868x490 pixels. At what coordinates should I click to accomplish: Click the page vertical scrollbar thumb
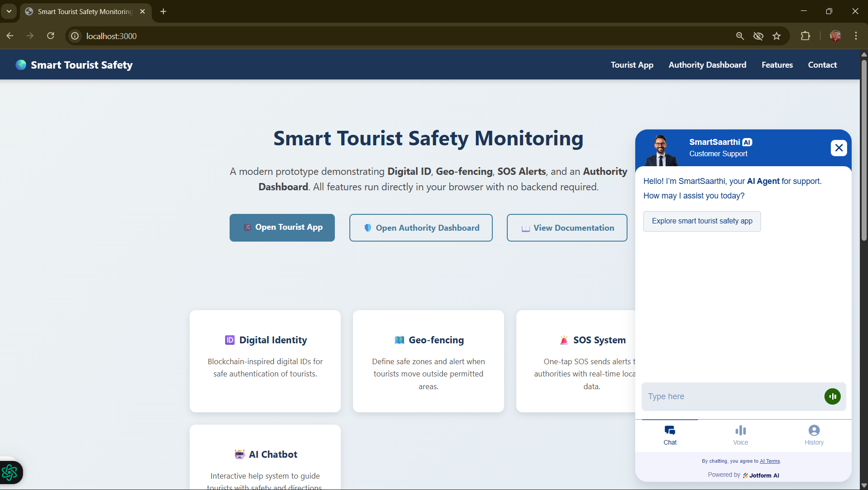[864, 150]
